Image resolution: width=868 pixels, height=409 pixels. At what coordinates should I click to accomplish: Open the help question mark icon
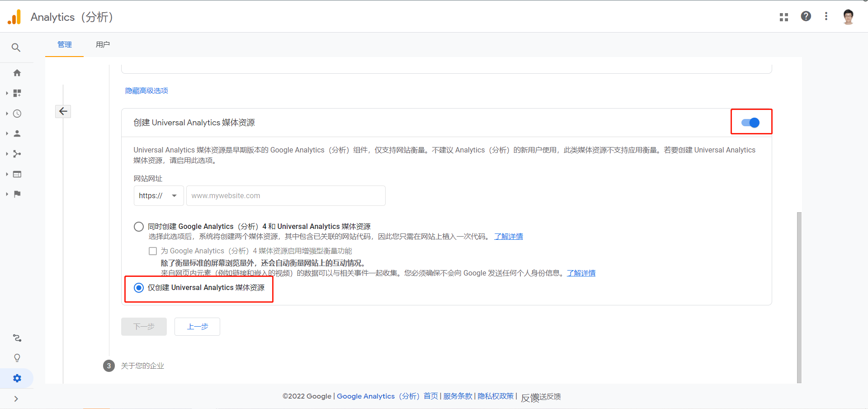(x=806, y=16)
